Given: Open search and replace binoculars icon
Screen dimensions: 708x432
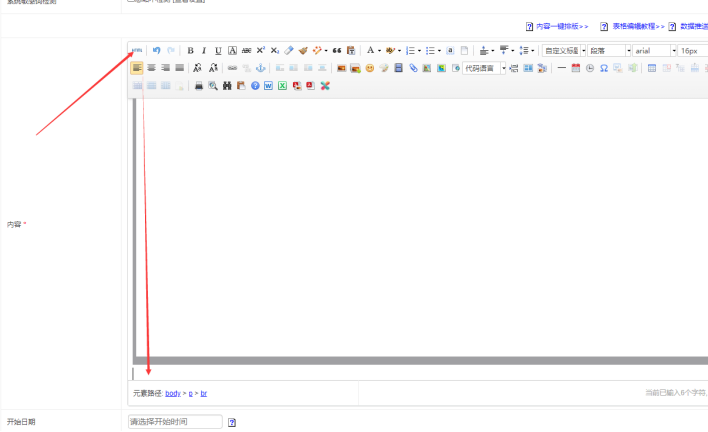Looking at the screenshot, I should click(227, 86).
